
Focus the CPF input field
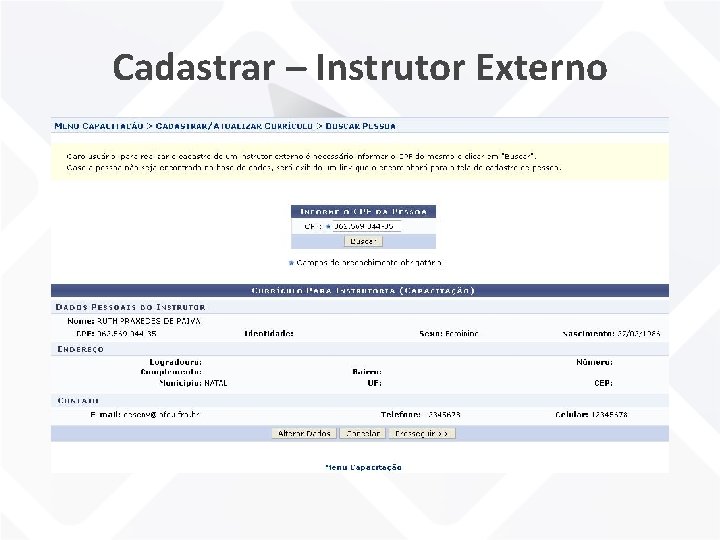[366, 226]
